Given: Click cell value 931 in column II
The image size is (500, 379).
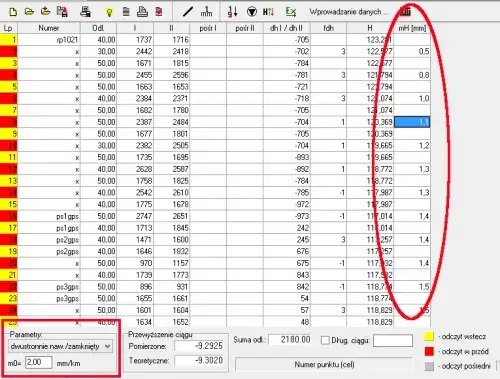Looking at the screenshot, I should [172, 287].
